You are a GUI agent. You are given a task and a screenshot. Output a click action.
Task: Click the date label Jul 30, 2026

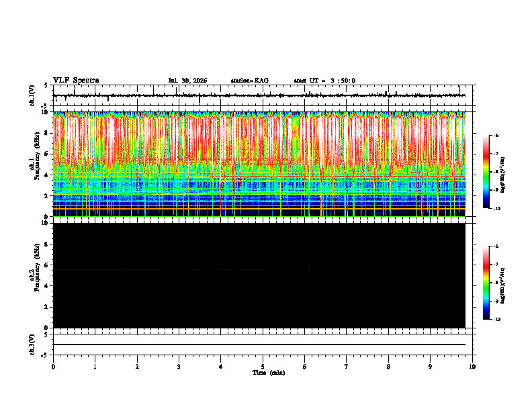point(187,81)
